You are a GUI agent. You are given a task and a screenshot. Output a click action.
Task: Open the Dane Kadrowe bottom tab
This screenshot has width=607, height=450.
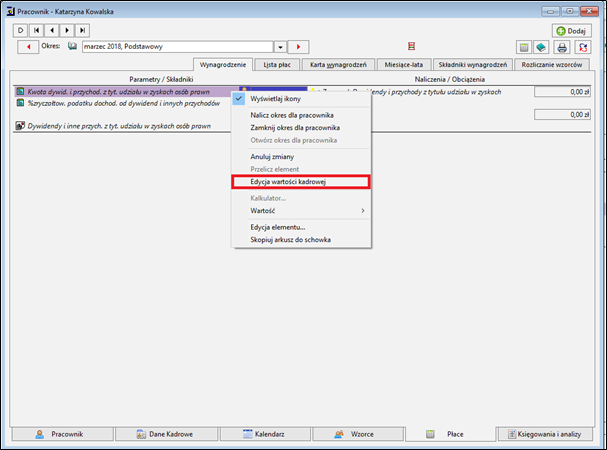(167, 434)
